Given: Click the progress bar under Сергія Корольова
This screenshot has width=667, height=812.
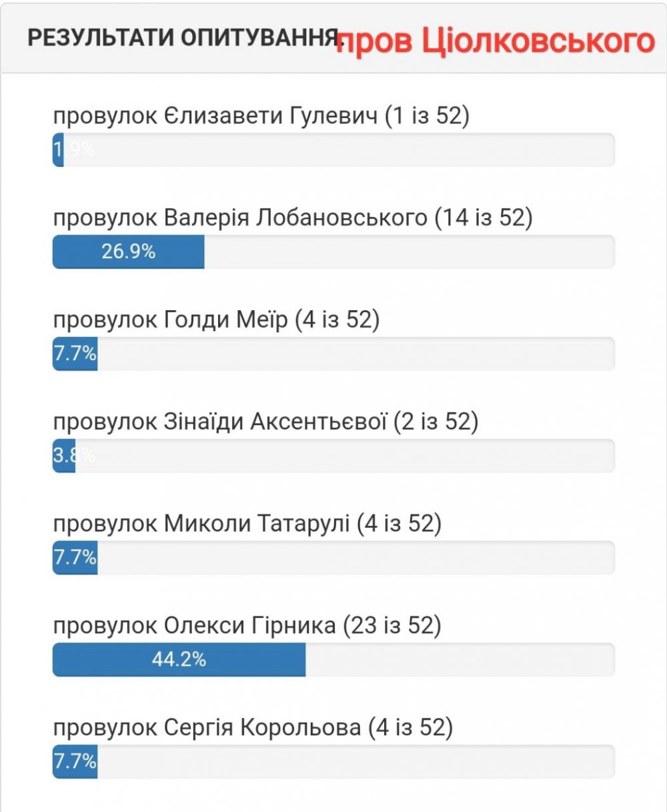Looking at the screenshot, I should [333, 763].
